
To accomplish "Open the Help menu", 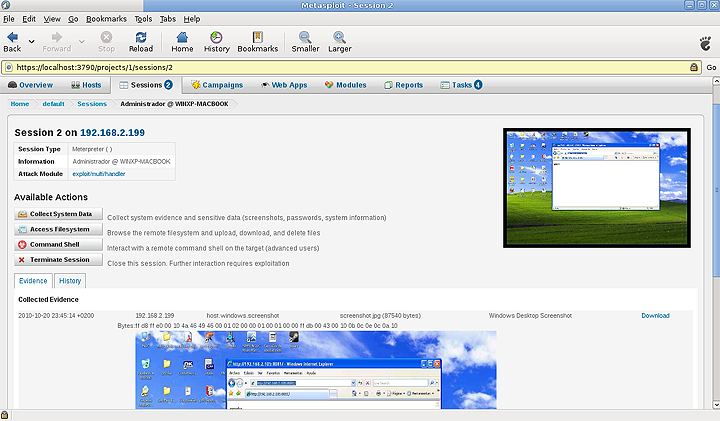I will click(x=192, y=19).
